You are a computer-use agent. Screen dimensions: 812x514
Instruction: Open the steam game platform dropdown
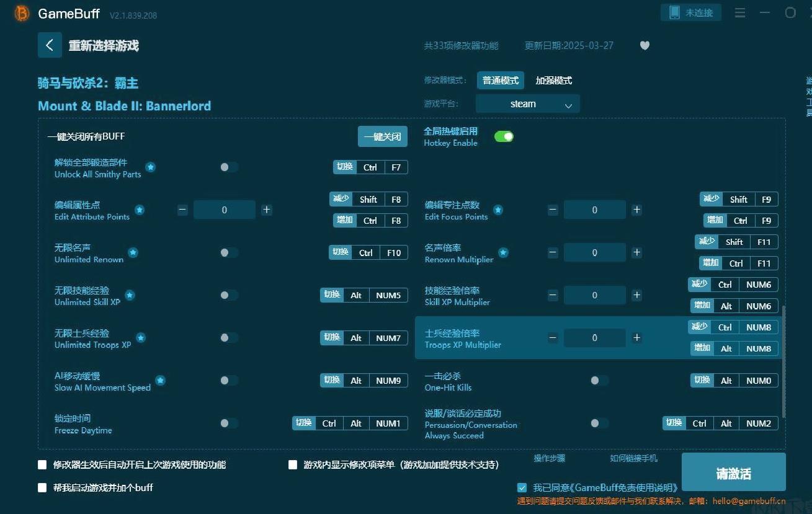528,104
